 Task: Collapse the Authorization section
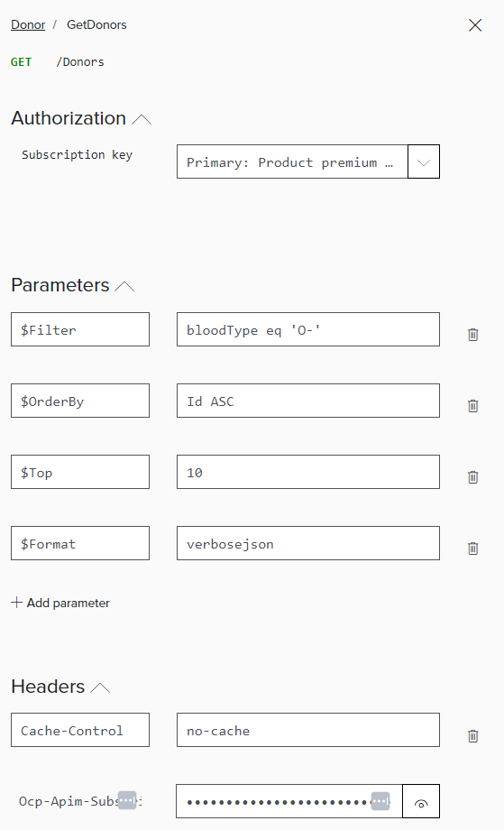click(x=142, y=119)
